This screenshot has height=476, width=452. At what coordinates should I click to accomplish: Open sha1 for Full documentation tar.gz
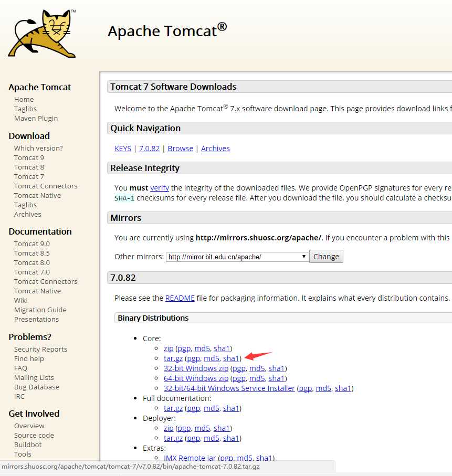pos(231,408)
